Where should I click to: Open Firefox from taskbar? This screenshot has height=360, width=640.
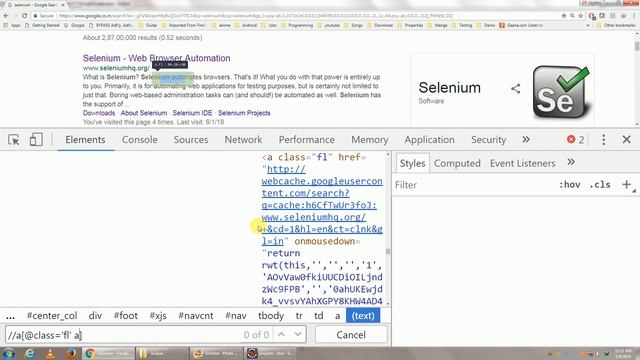coord(71,353)
